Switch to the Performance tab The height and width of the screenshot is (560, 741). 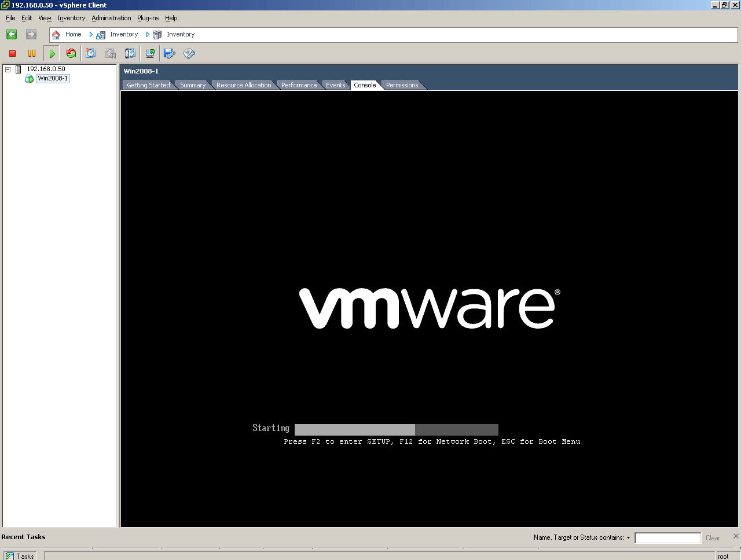coord(299,85)
